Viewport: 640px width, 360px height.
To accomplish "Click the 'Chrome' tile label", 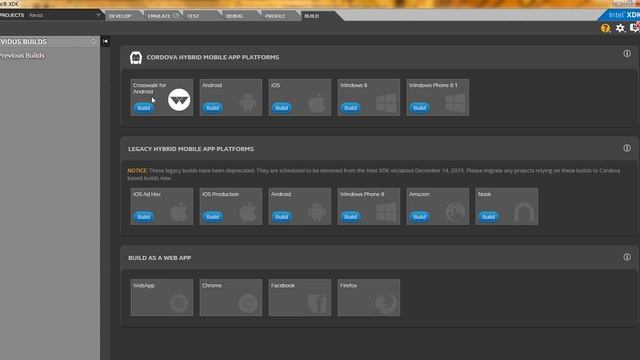I will pyautogui.click(x=212, y=285).
